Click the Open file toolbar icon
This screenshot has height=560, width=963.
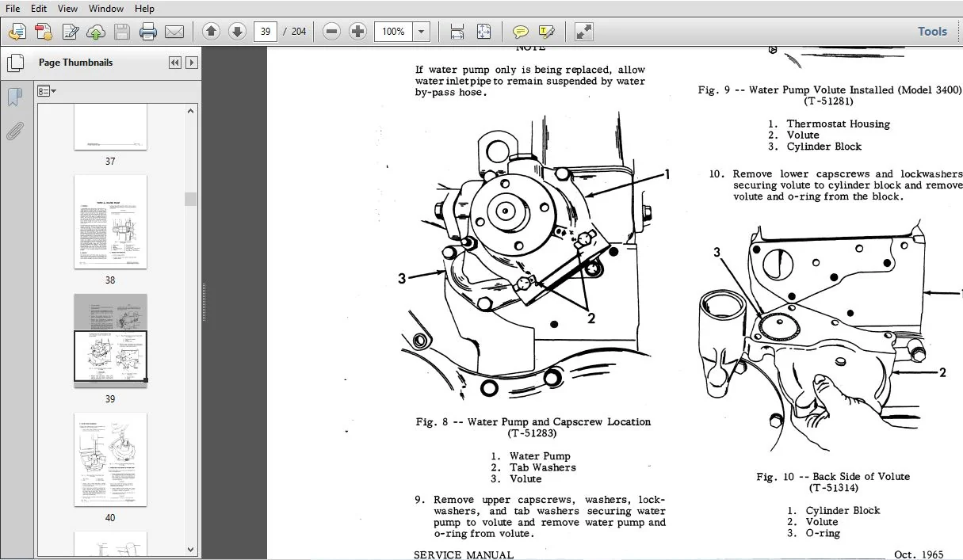click(x=17, y=32)
